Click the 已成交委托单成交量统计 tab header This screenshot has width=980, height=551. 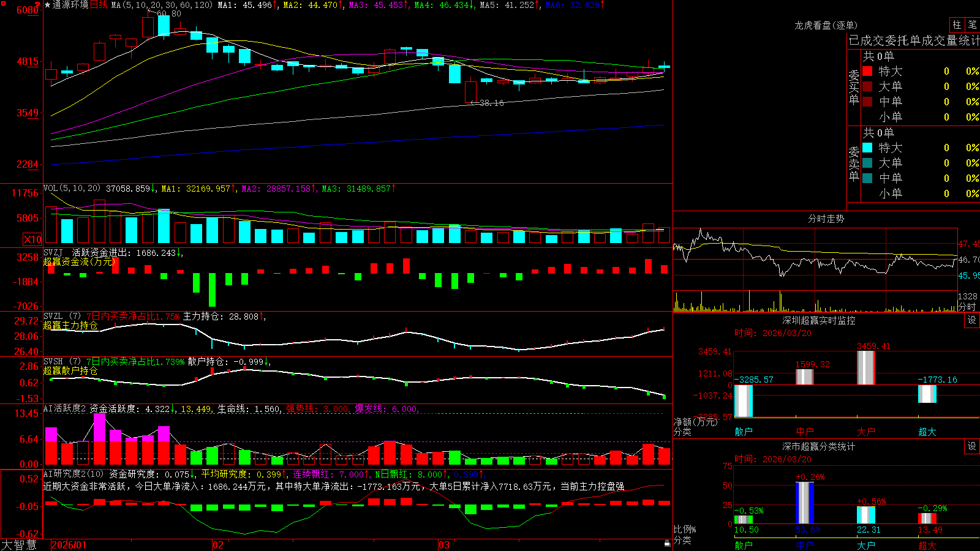point(914,40)
